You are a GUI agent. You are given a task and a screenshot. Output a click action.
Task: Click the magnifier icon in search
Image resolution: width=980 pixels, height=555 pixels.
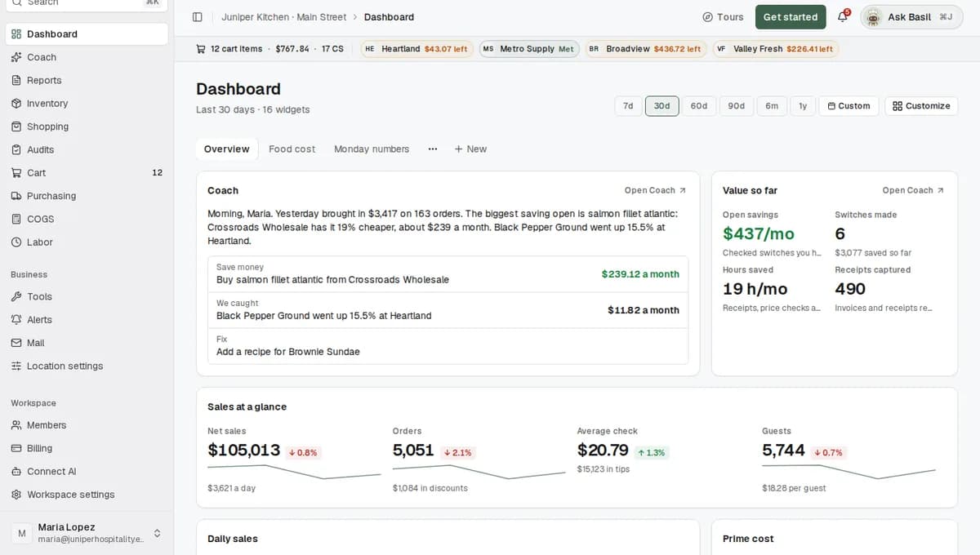point(16,2)
